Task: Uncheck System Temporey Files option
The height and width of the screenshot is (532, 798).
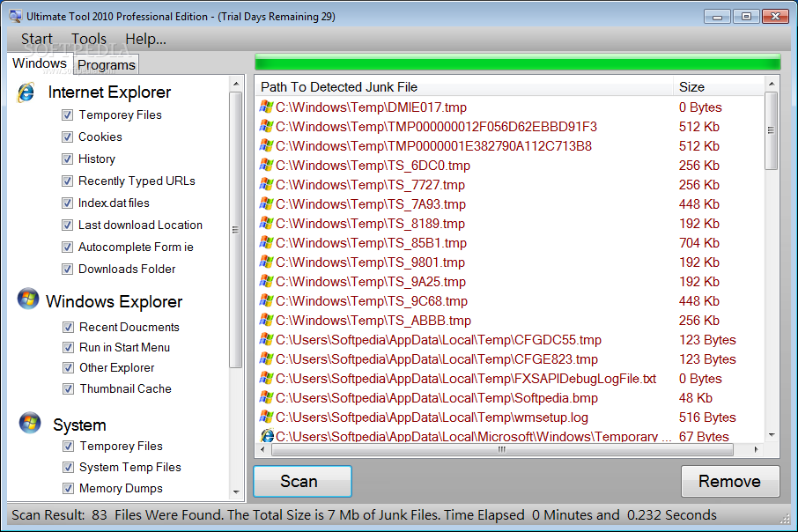Action: tap(68, 447)
